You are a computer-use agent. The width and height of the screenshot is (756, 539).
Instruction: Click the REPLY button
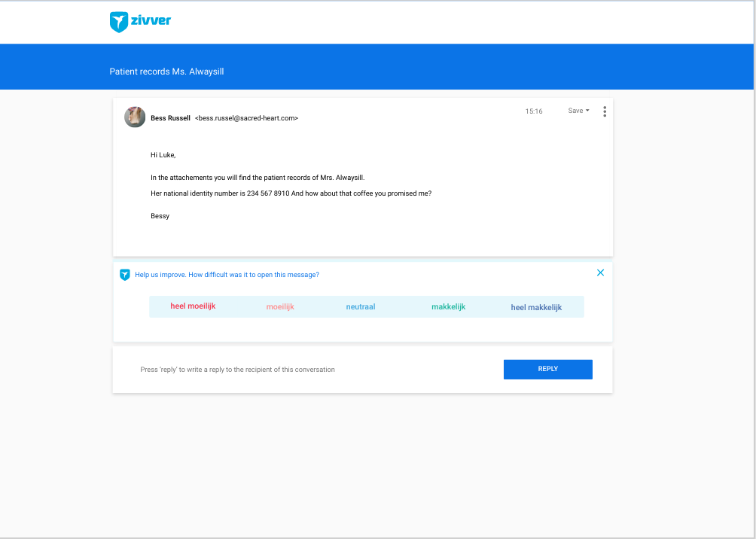click(x=547, y=370)
